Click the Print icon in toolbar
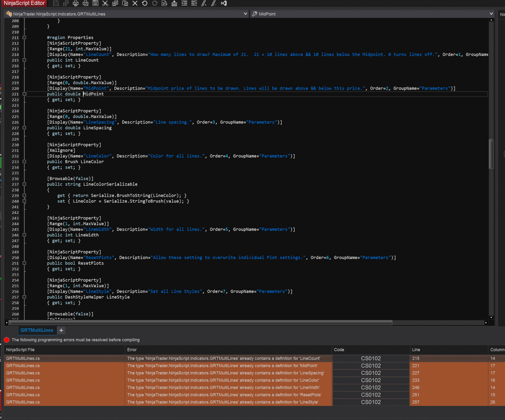The height and width of the screenshot is (420, 505). click(76, 3)
